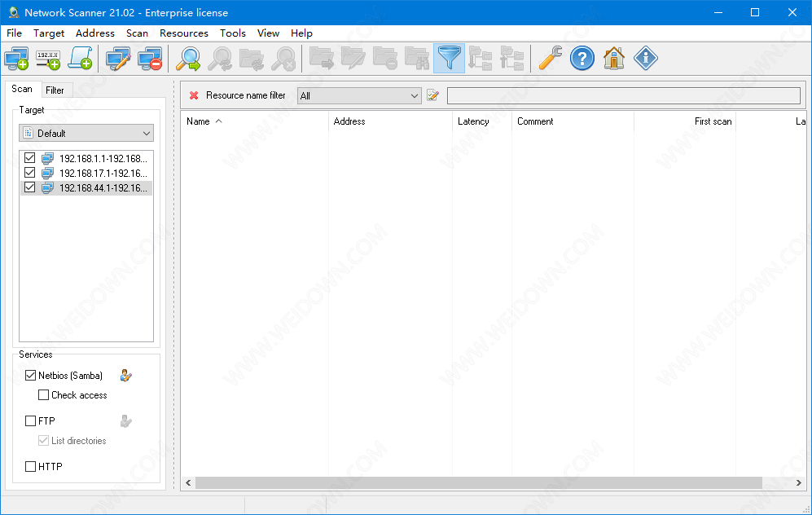The width and height of the screenshot is (812, 515).
Task: Open the Resources menu
Action: click(x=184, y=33)
